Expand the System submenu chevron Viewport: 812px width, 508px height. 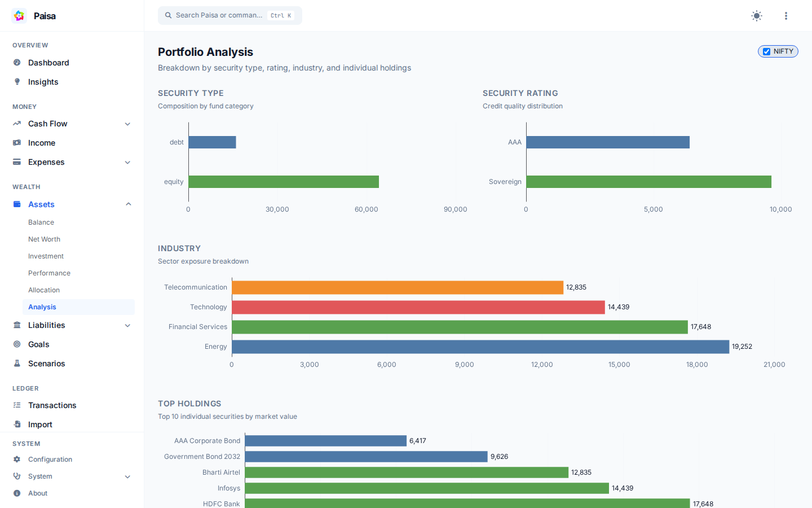click(127, 477)
